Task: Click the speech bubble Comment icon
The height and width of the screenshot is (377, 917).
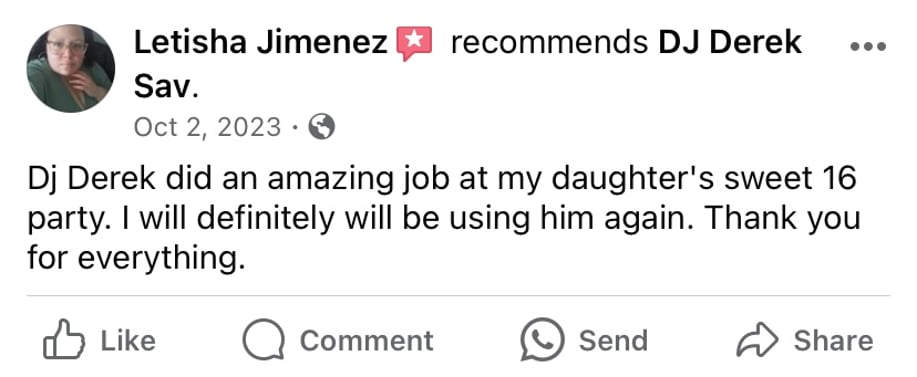Action: pos(264,340)
